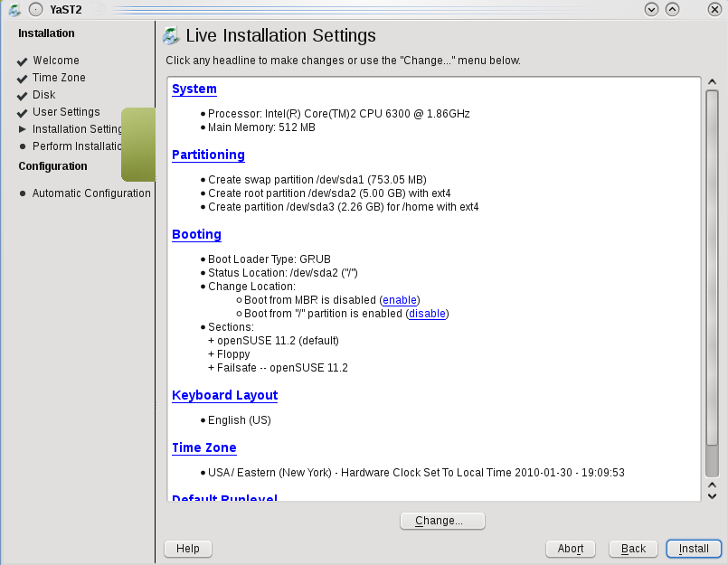
Task: Click the English (US) keyboard layout line
Action: (239, 420)
